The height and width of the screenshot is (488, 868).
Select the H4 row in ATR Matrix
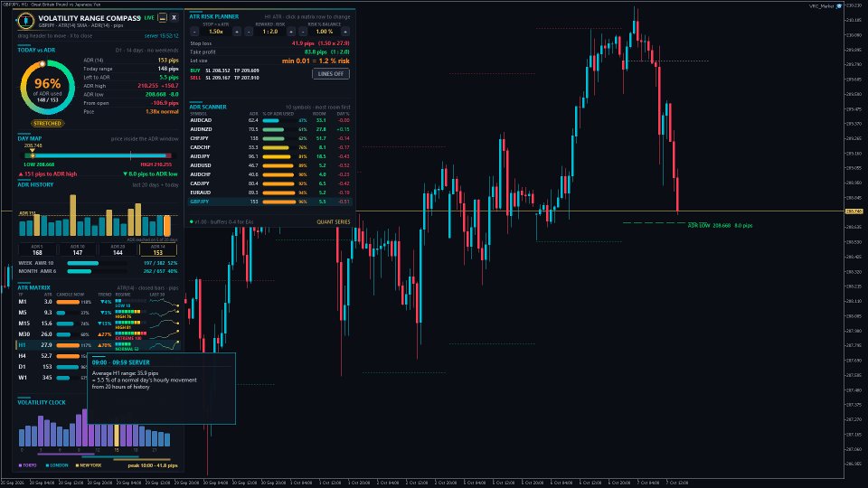tap(52, 356)
